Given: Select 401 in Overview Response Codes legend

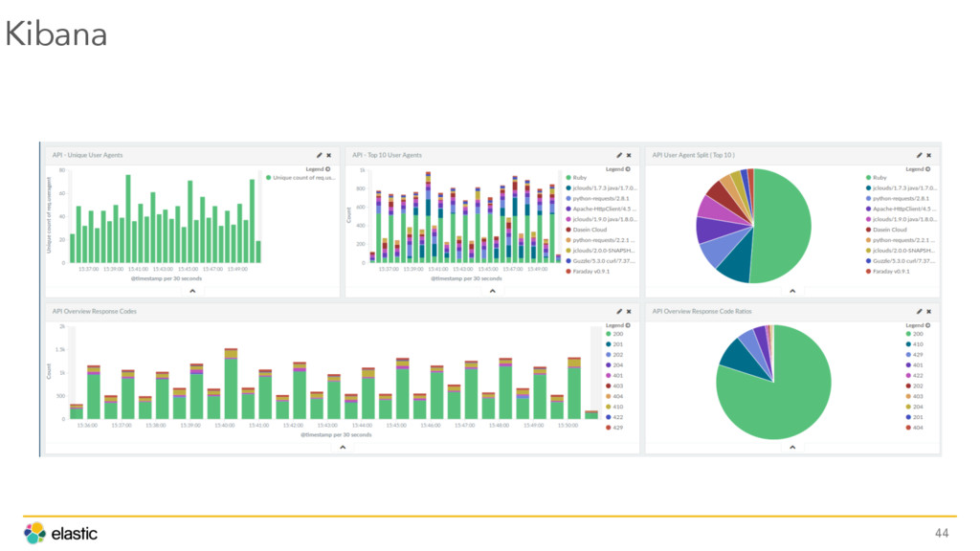Looking at the screenshot, I should [x=614, y=375].
